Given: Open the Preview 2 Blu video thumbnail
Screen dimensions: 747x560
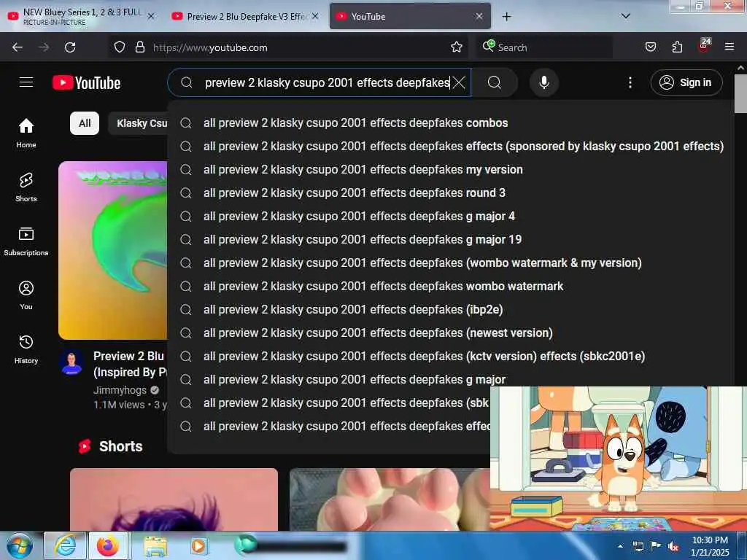Looking at the screenshot, I should click(x=113, y=250).
